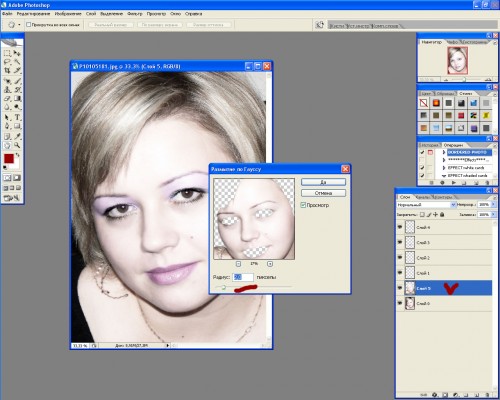Hide layer Слой 0 with eye icon
Viewport: 500px width, 400px height.
click(400, 303)
